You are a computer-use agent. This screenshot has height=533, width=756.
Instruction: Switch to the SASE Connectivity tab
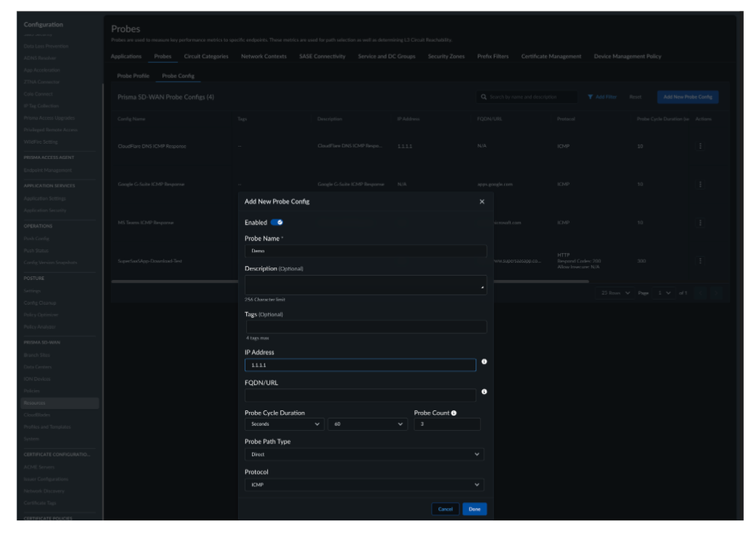[x=322, y=57]
